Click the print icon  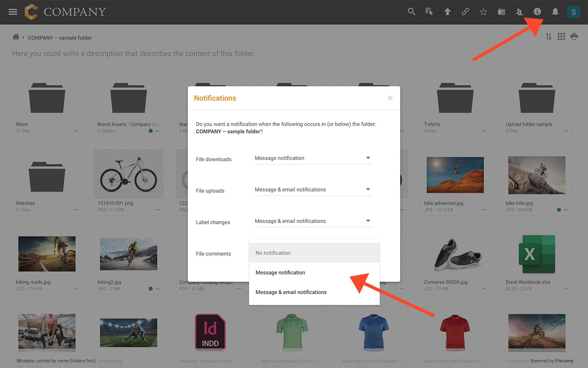574,37
